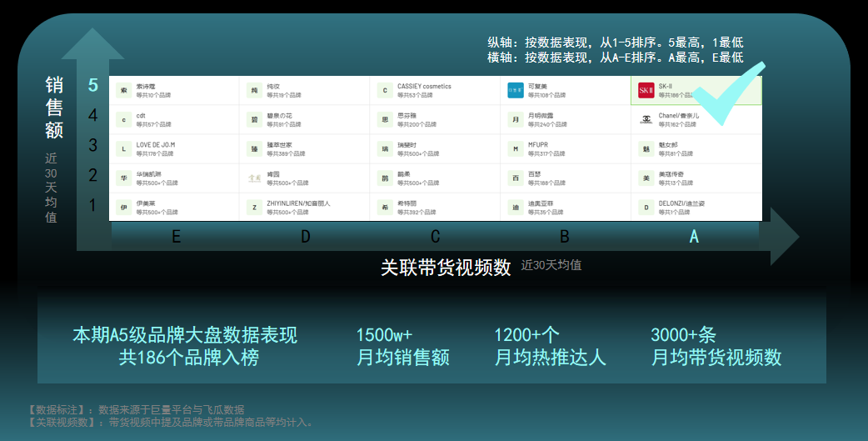This screenshot has height=441, width=868.
Task: Click the 1500w+ monthly sales figure
Action: click(384, 334)
